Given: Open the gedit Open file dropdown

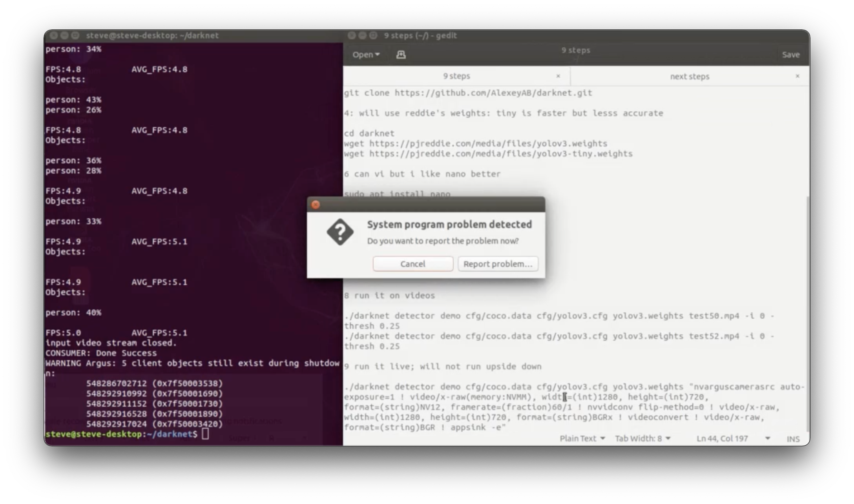Looking at the screenshot, I should (365, 55).
